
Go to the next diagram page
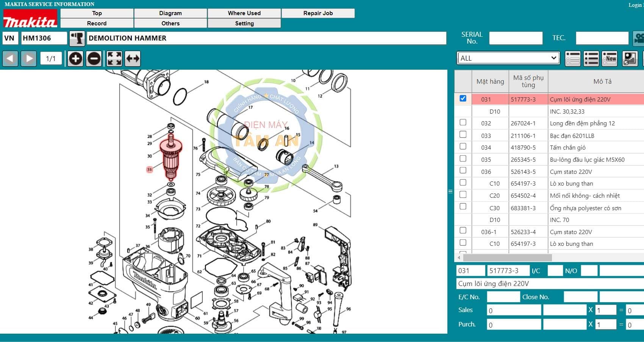pos(29,59)
